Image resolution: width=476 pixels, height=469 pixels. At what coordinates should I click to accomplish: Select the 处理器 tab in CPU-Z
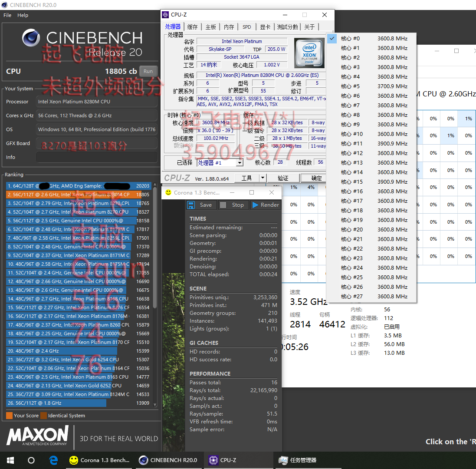[x=173, y=27]
